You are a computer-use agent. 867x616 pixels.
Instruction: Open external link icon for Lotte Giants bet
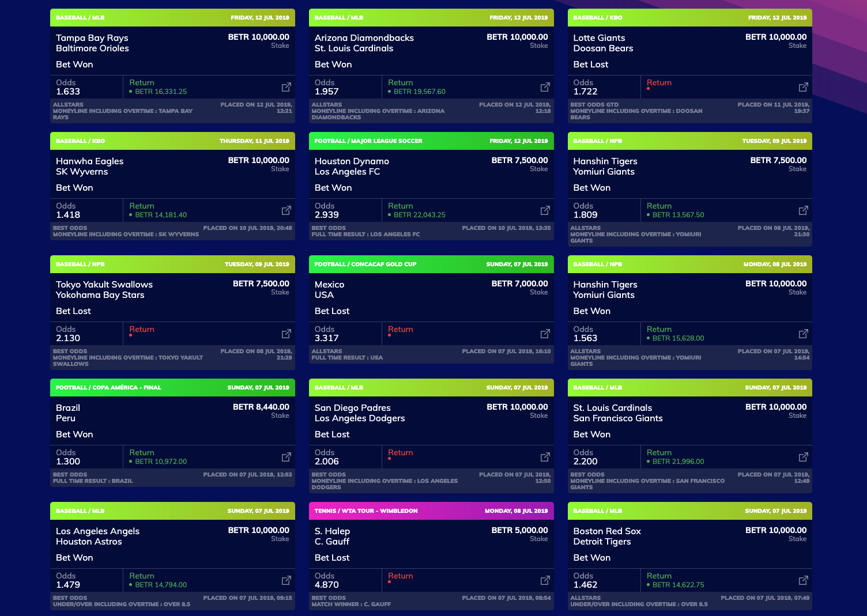point(804,87)
